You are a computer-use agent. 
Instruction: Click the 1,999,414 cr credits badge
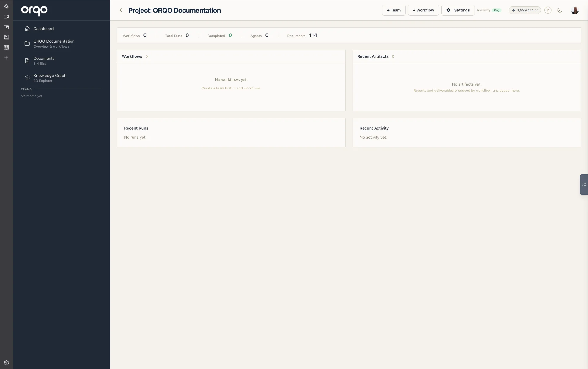[x=525, y=10]
